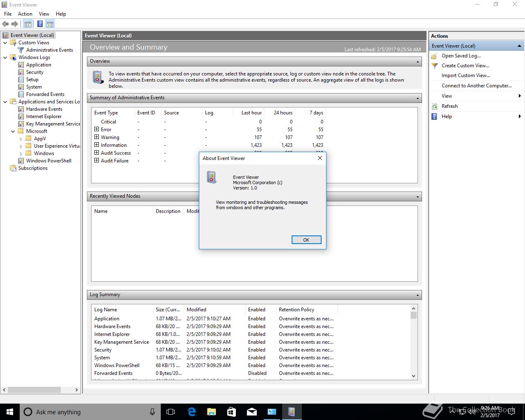Select Security log icon in tree
This screenshot has height=420, width=525.
point(21,72)
